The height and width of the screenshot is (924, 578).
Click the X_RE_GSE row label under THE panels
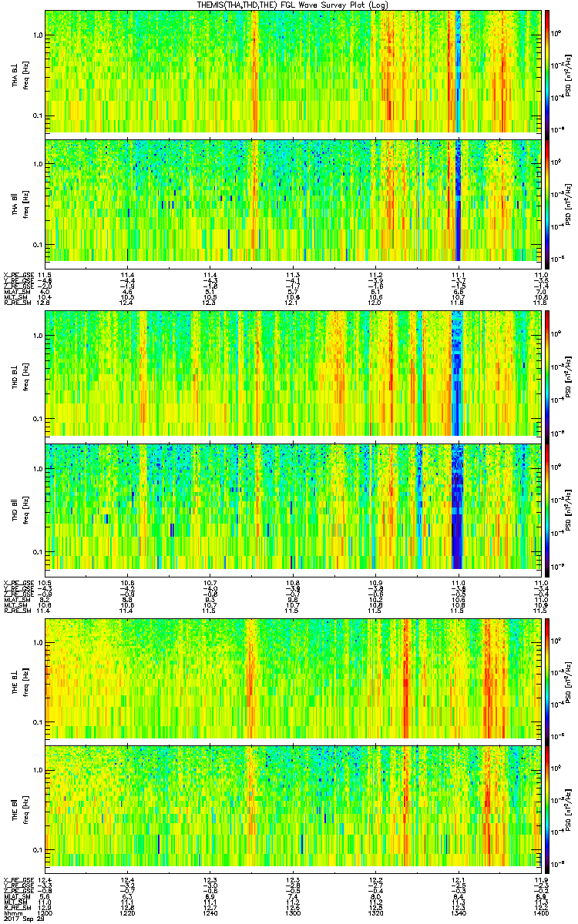(x=17, y=879)
